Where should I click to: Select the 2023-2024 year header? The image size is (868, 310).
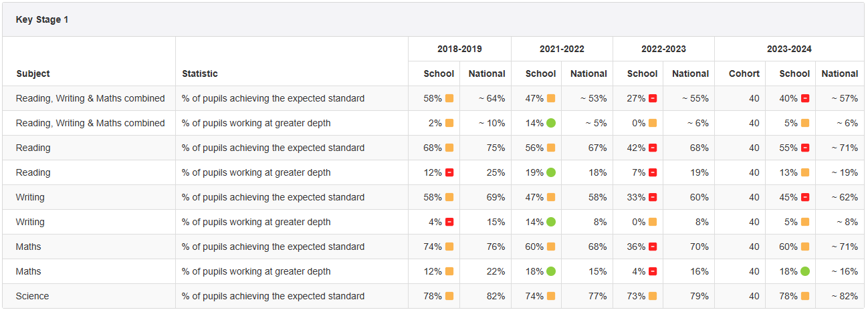tap(789, 49)
